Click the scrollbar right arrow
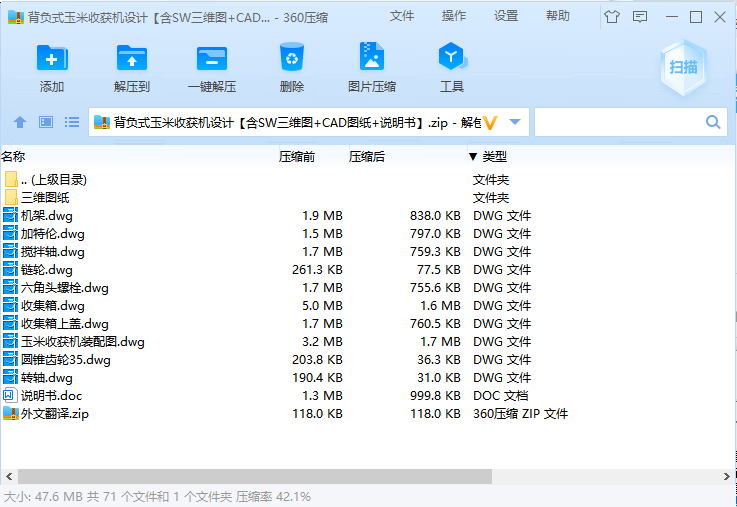 tap(727, 476)
